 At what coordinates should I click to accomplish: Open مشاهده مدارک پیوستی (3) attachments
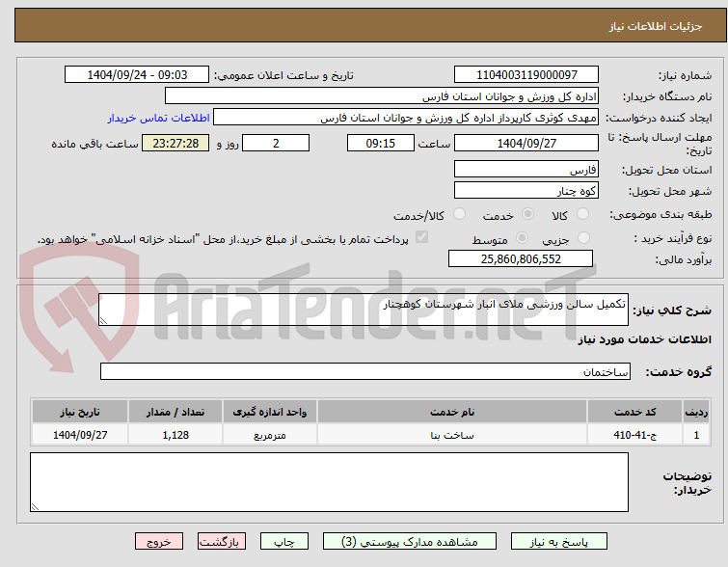click(410, 542)
